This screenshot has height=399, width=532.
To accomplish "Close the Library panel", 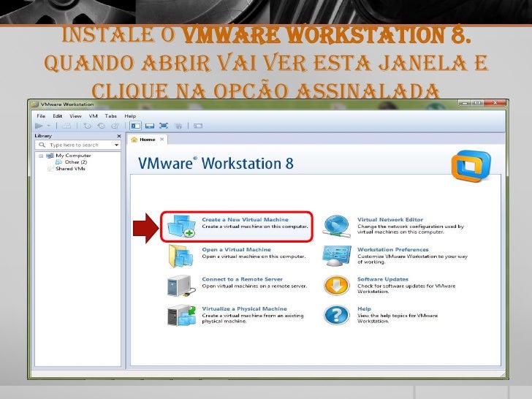I will click(118, 136).
